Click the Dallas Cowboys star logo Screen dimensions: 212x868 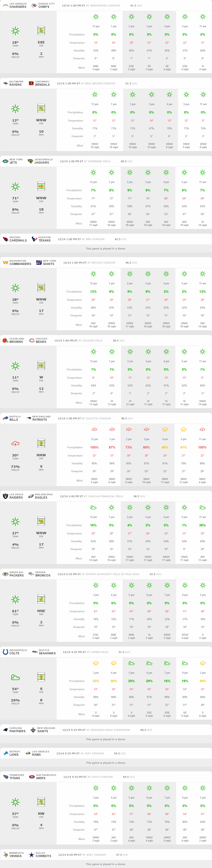tap(31, 854)
